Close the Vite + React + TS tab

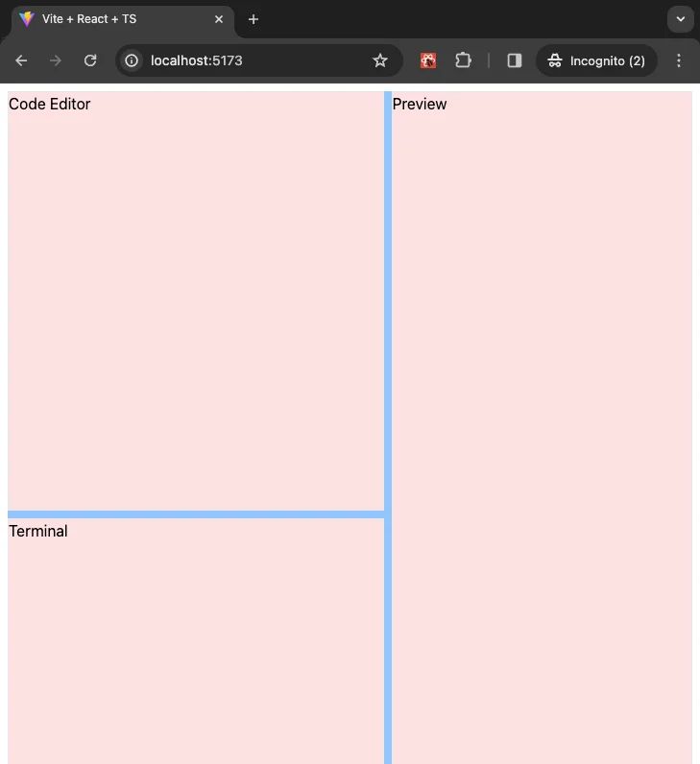[x=219, y=19]
